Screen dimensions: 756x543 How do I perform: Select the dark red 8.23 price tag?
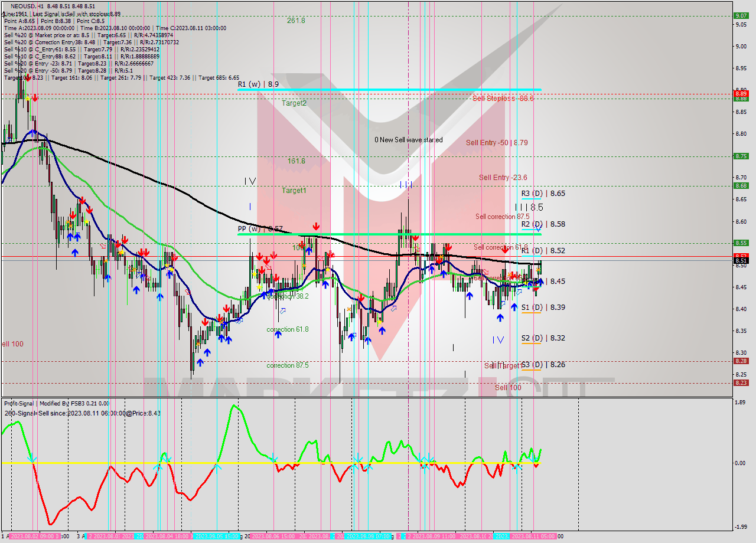tap(741, 382)
